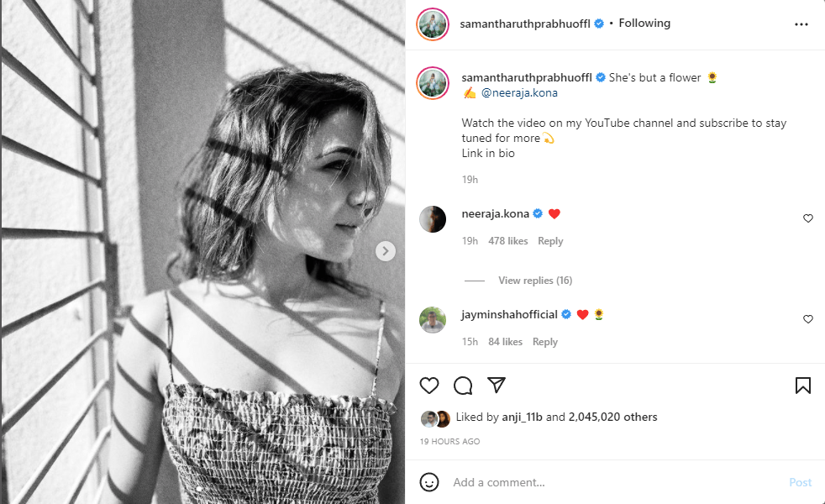Like the post with the heart icon
Image resolution: width=825 pixels, height=504 pixels.
tap(429, 386)
